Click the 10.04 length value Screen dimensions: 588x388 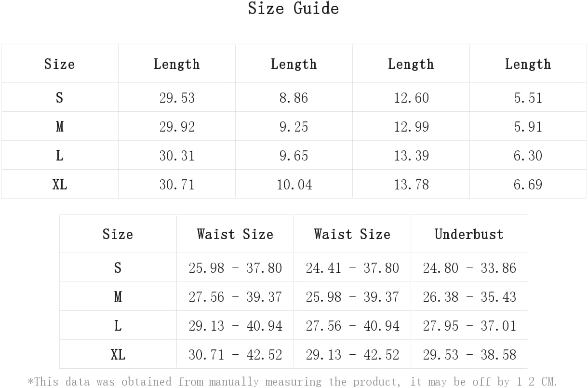coord(294,185)
